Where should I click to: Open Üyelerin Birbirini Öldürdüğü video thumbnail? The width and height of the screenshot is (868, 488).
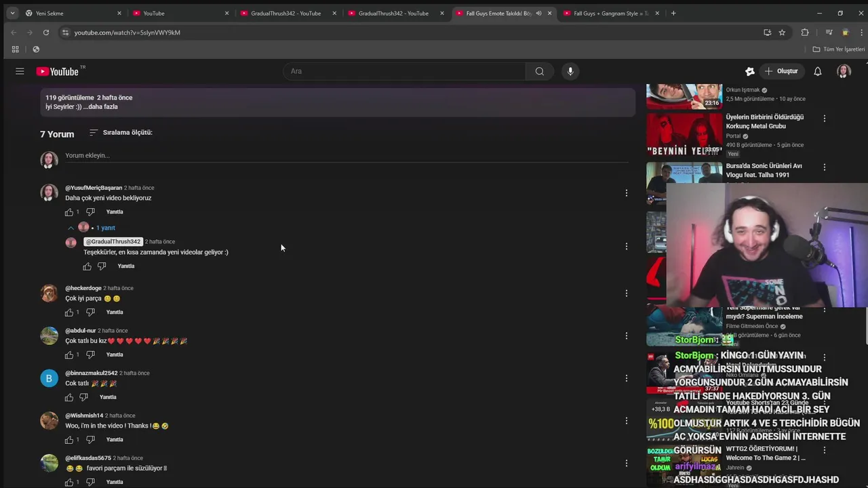coord(684,134)
